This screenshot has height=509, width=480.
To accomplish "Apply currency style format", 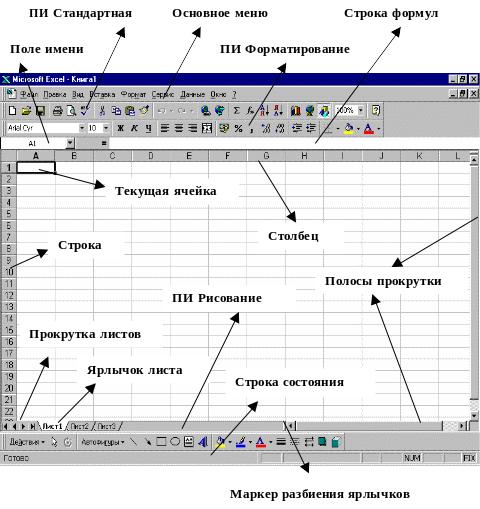I will [x=224, y=128].
